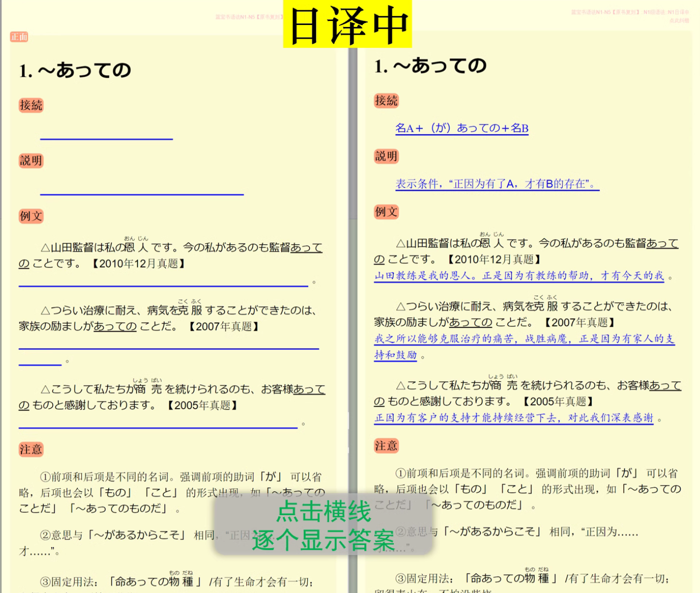Image resolution: width=700 pixels, height=593 pixels.
Task: Click 【2007年真题】 on the right card
Action: click(579, 322)
